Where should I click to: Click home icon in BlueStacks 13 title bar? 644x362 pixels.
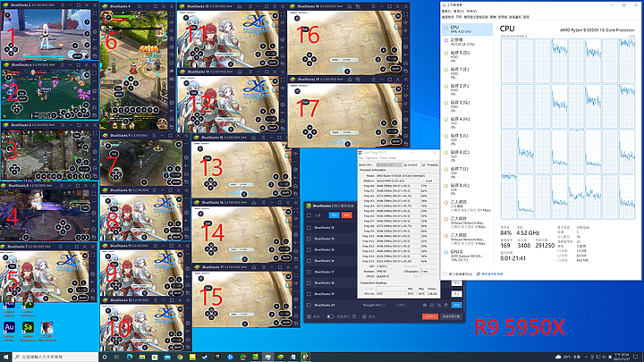coord(239,6)
